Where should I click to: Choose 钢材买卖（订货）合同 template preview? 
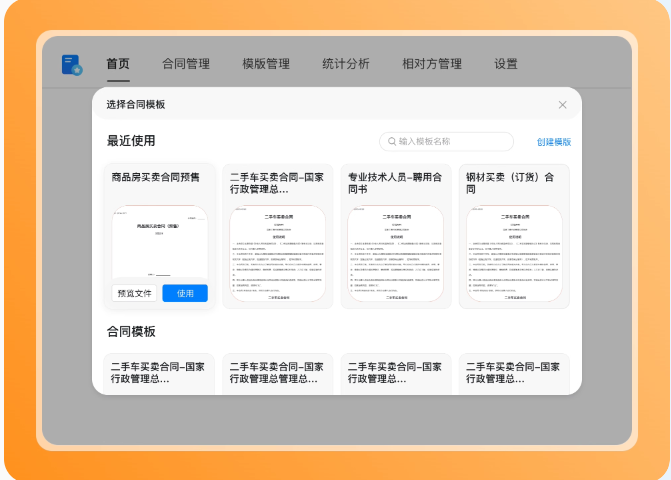pyautogui.click(x=514, y=253)
